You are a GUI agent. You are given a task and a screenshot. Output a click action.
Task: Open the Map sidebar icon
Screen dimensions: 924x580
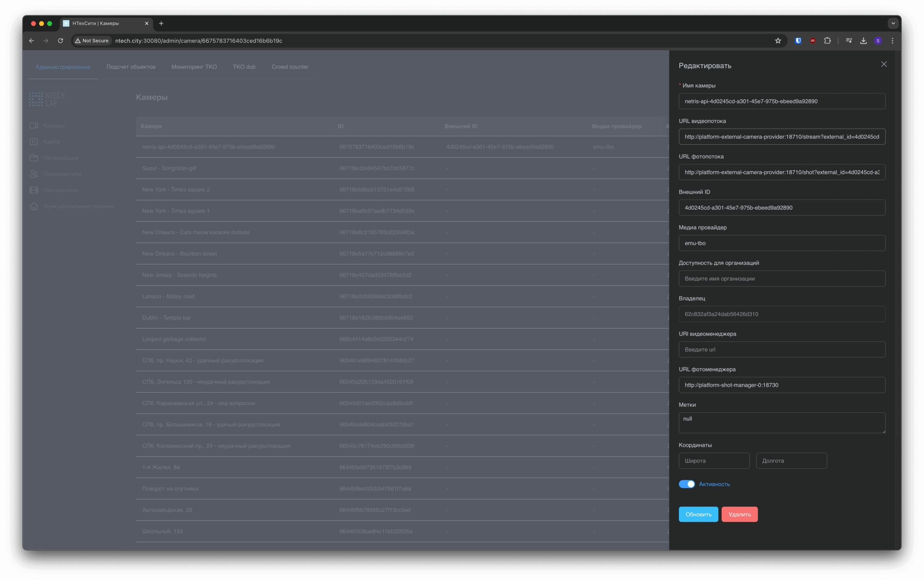pos(34,142)
